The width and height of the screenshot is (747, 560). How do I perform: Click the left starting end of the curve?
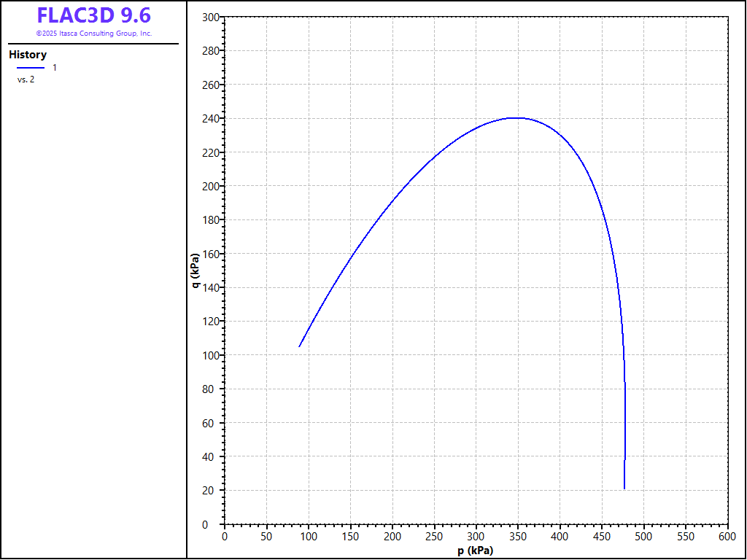tap(300, 346)
